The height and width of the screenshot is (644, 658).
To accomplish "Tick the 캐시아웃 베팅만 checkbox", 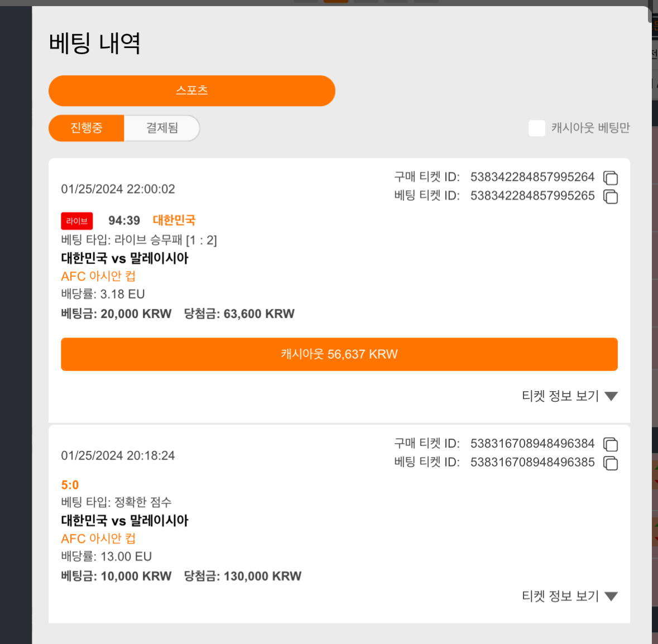I will coord(537,128).
